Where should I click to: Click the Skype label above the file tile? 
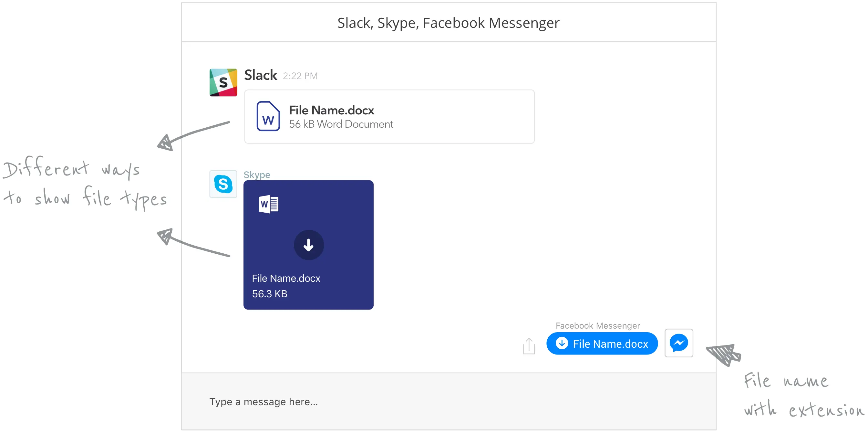(x=257, y=175)
